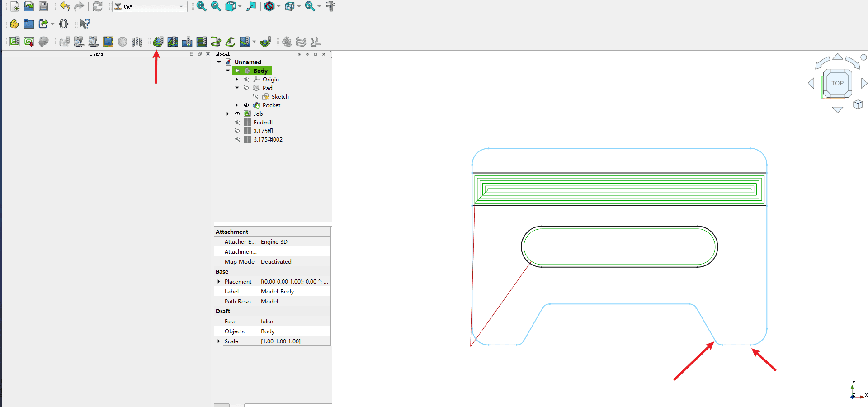Viewport: 868px width, 407px height.
Task: Click the Measure caliper icon
Action: pos(330,6)
